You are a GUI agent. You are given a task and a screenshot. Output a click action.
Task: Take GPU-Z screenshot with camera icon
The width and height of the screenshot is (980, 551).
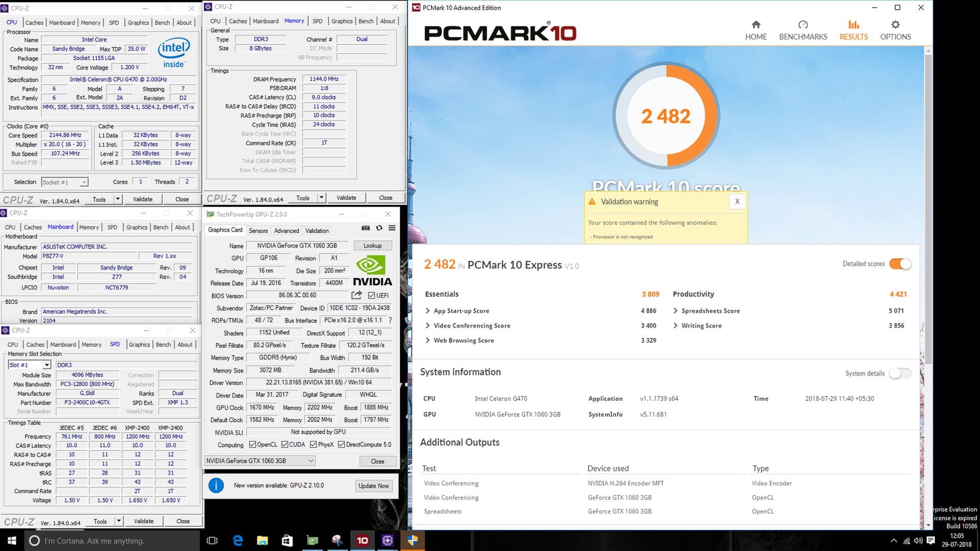pos(365,228)
